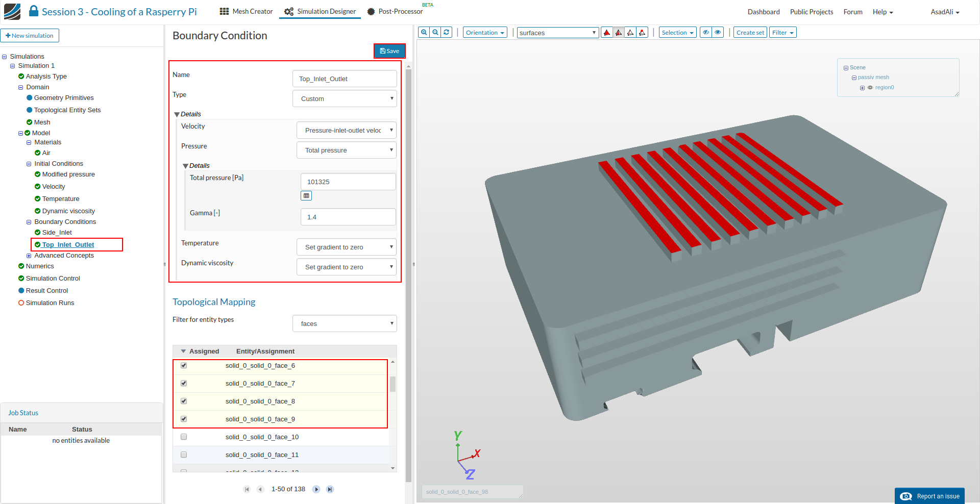Toggle region0 visibility eye in scene tree

(x=870, y=88)
